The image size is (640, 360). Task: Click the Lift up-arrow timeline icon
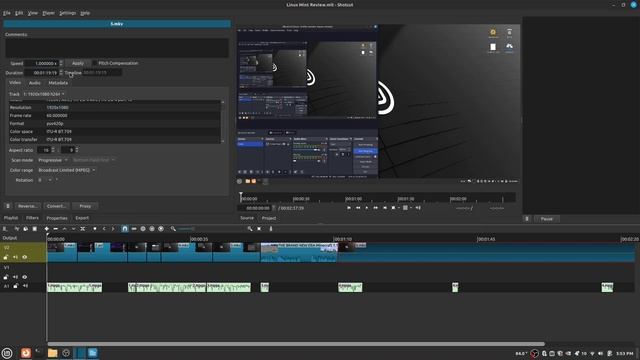pos(64,229)
